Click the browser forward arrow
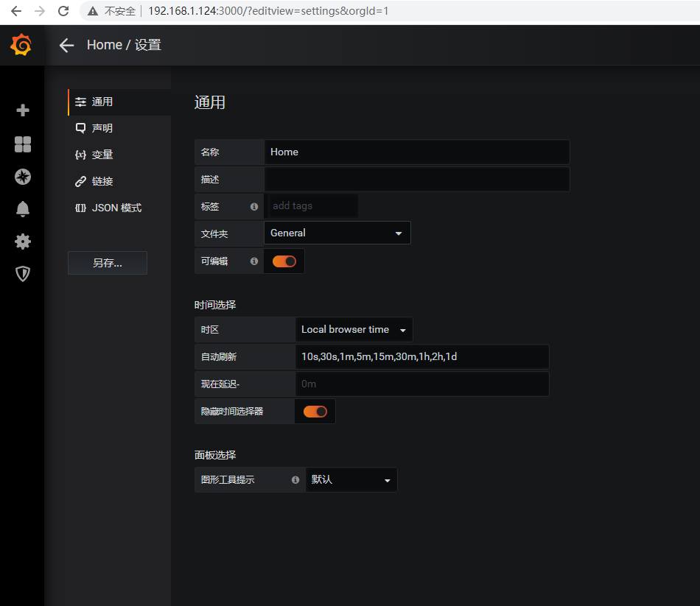Image resolution: width=700 pixels, height=606 pixels. [40, 11]
